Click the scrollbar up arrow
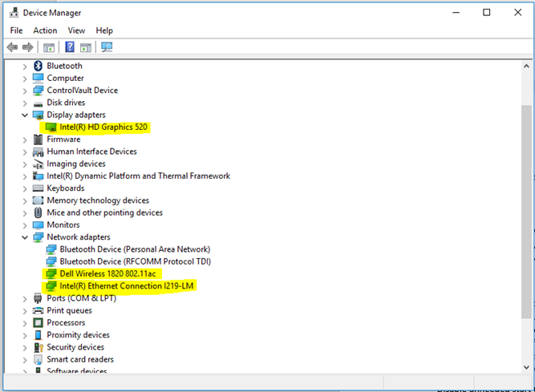Image resolution: width=535 pixels, height=392 pixels. tap(526, 66)
